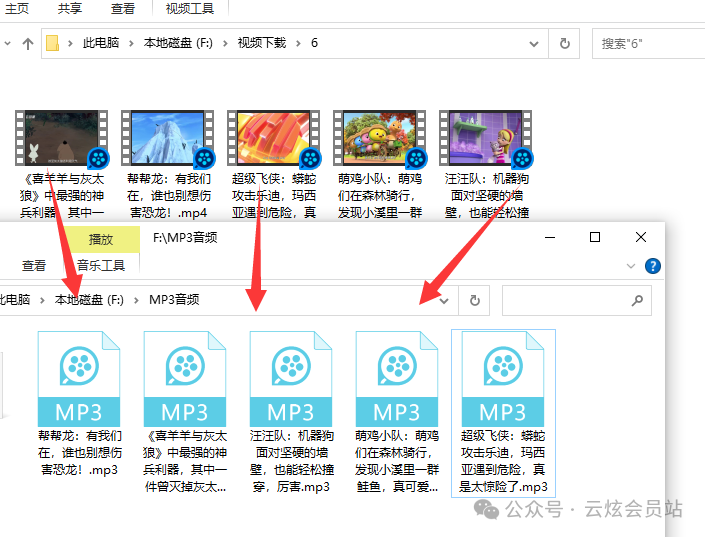Select the 帮帮龙 MP3 file icon
The width and height of the screenshot is (705, 537).
tap(79, 379)
